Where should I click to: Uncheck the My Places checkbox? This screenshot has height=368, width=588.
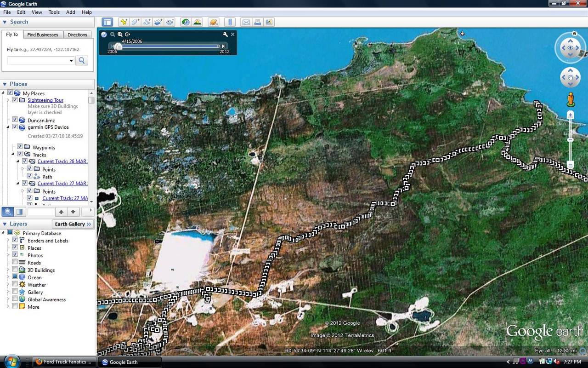10,93
